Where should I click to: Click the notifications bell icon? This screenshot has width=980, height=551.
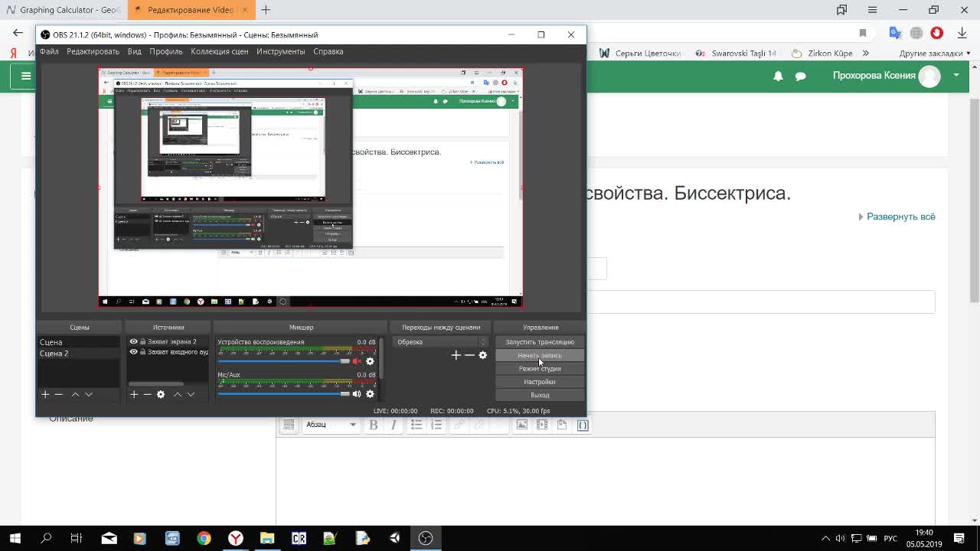pos(778,76)
